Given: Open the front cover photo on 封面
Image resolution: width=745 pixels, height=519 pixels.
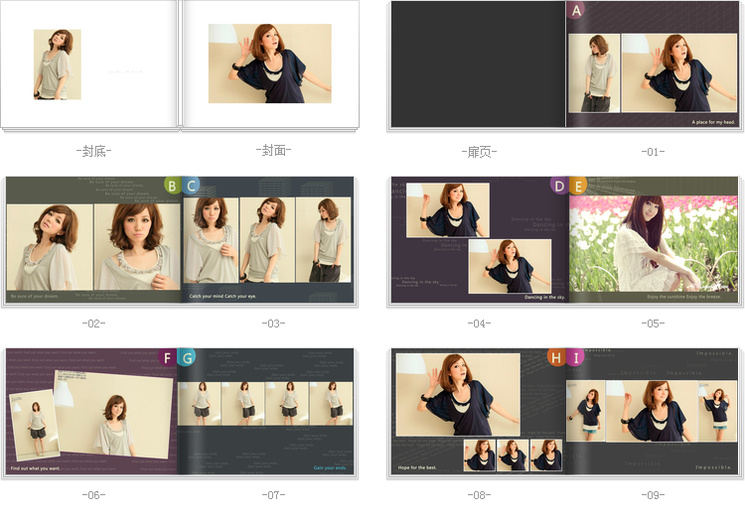Looking at the screenshot, I should tap(269, 63).
